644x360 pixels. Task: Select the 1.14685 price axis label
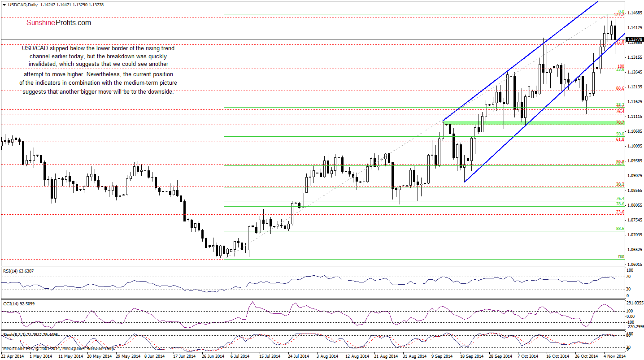pyautogui.click(x=635, y=13)
